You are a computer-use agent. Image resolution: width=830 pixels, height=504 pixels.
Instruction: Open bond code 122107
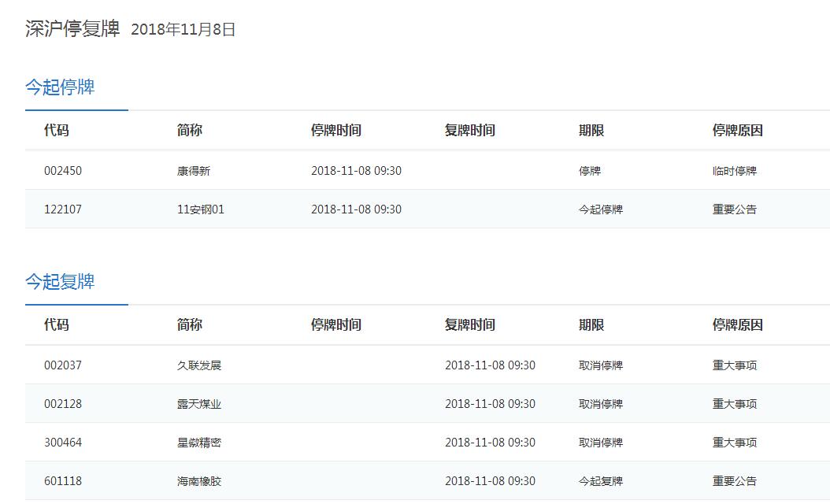click(63, 209)
